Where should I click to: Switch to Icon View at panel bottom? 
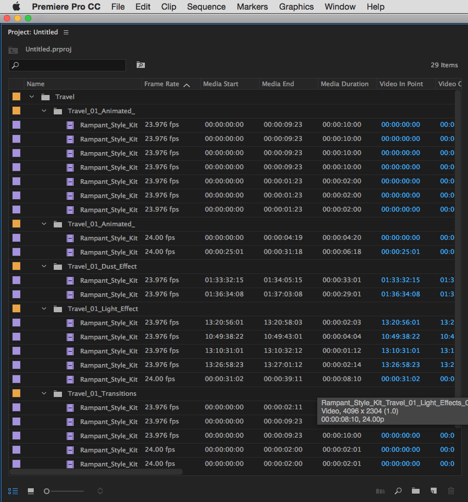click(x=31, y=491)
